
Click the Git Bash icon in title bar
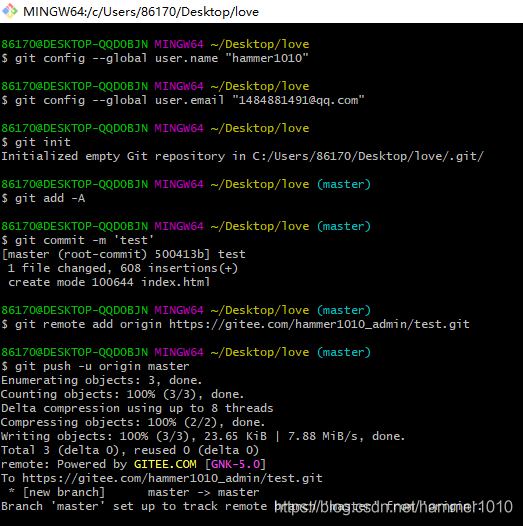10,11
